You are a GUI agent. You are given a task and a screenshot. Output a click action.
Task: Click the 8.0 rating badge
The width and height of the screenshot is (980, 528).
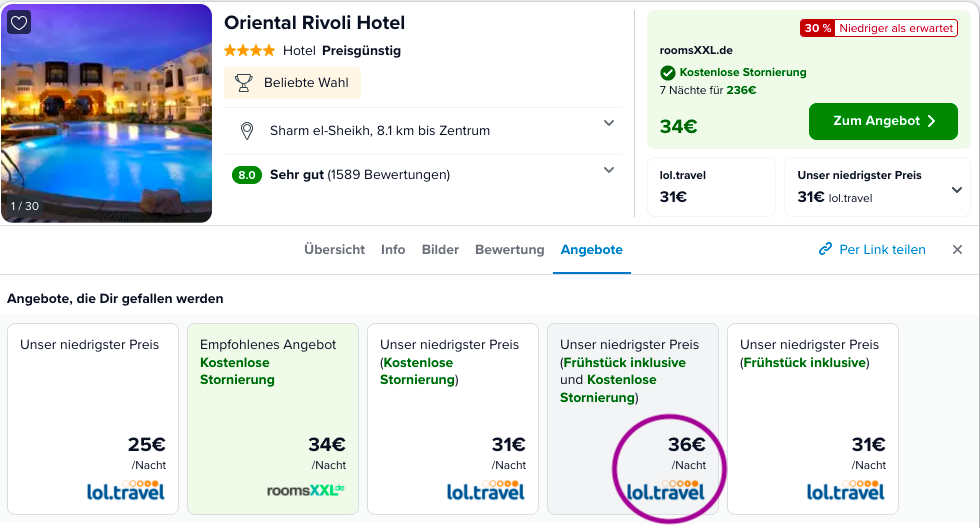[246, 175]
